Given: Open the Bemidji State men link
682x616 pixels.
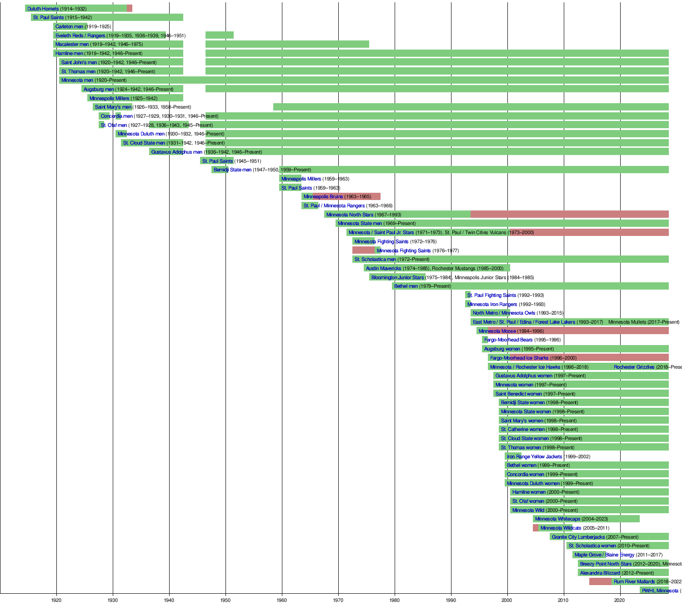Looking at the screenshot, I should click(x=232, y=170).
